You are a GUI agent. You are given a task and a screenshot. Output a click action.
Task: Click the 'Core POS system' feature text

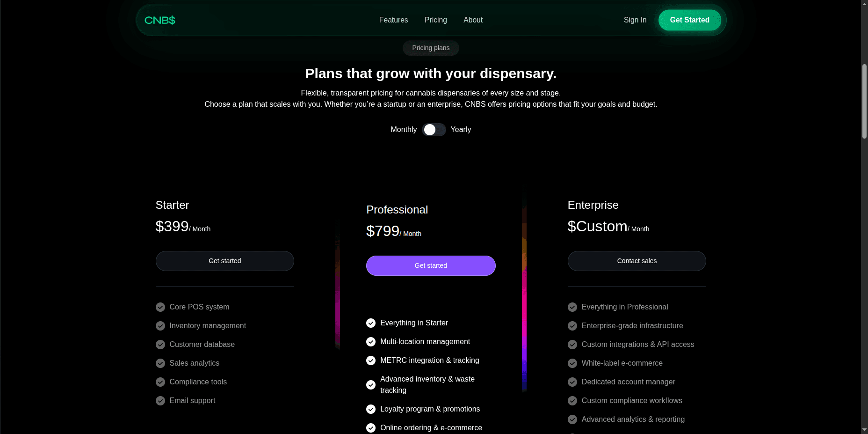(x=199, y=307)
